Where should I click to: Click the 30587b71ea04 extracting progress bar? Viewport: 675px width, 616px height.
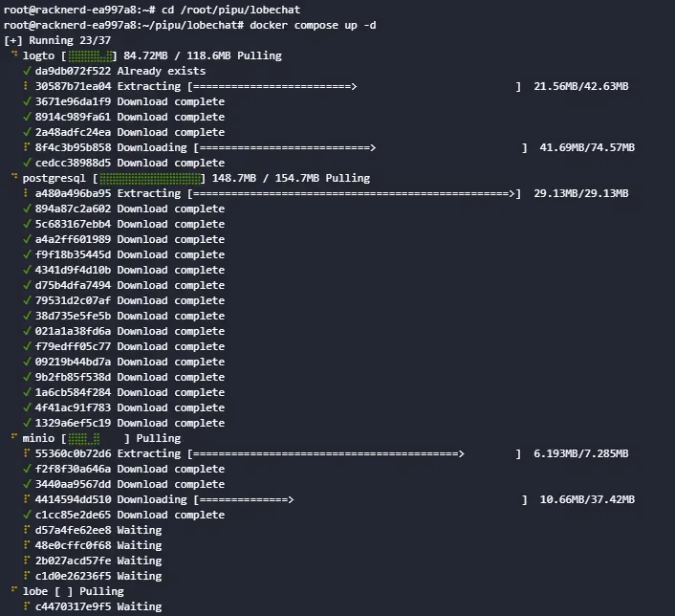click(355, 87)
